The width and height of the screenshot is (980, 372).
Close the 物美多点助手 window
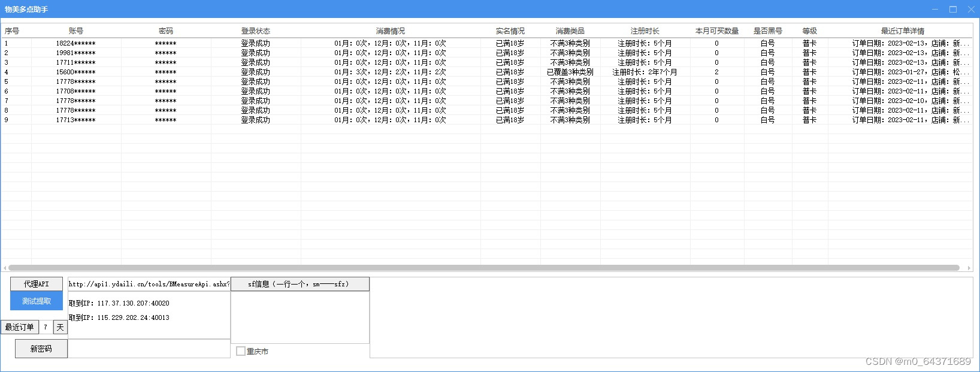point(971,9)
